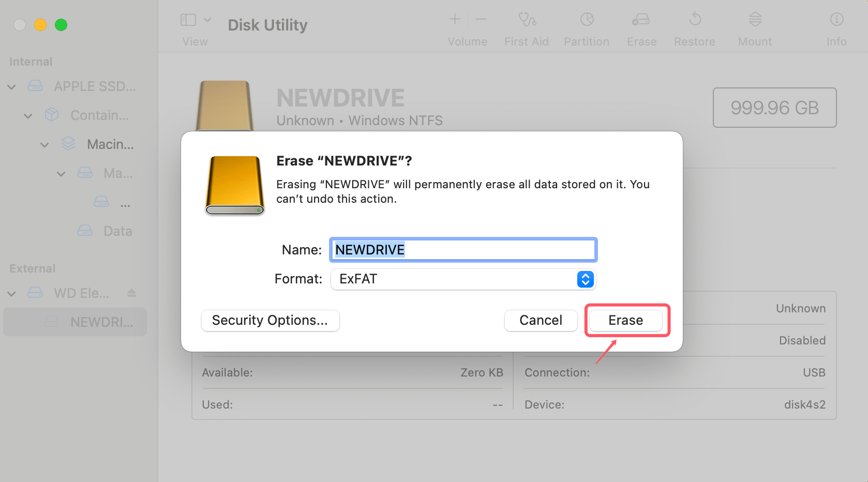Open the Partition tool
Screen dimensions: 868x482
pos(587,26)
